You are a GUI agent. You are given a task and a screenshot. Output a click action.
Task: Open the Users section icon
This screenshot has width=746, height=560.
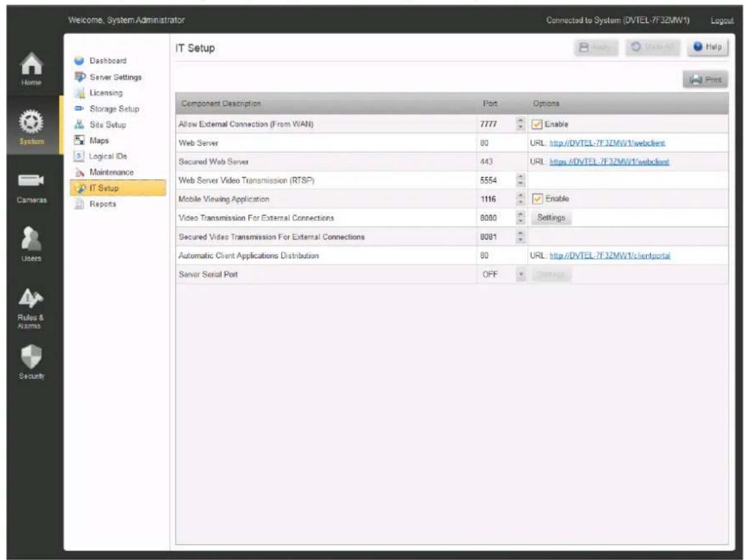click(31, 238)
